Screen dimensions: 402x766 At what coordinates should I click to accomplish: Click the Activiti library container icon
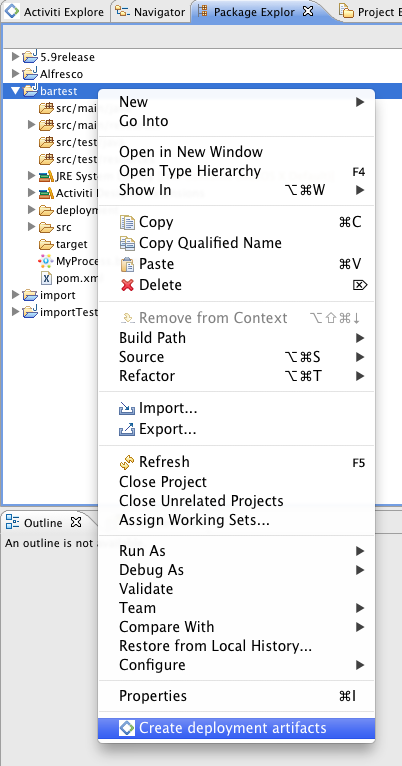[46, 193]
